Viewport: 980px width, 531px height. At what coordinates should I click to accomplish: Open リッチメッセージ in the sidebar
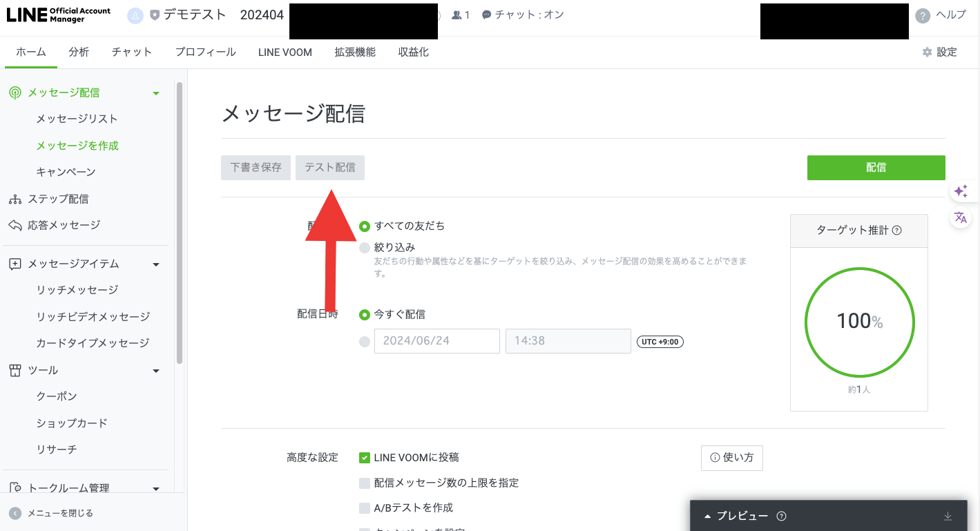[x=77, y=290]
